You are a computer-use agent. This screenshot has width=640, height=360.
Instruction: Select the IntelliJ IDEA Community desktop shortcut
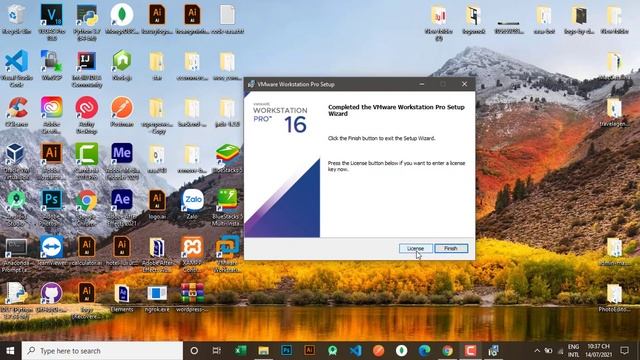tap(87, 69)
